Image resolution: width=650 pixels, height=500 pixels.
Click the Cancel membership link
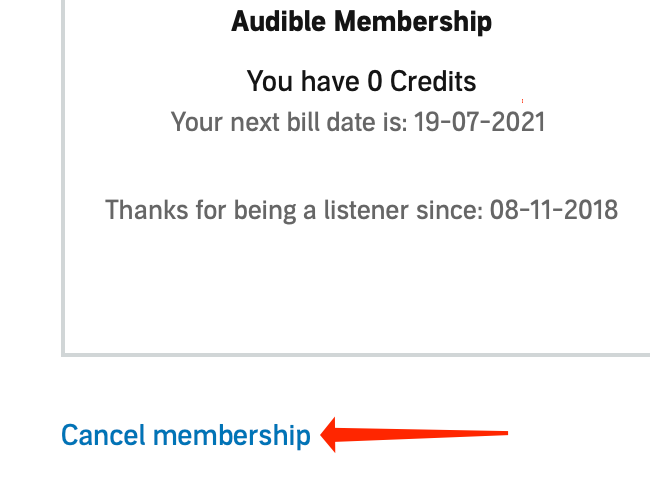[x=186, y=436]
